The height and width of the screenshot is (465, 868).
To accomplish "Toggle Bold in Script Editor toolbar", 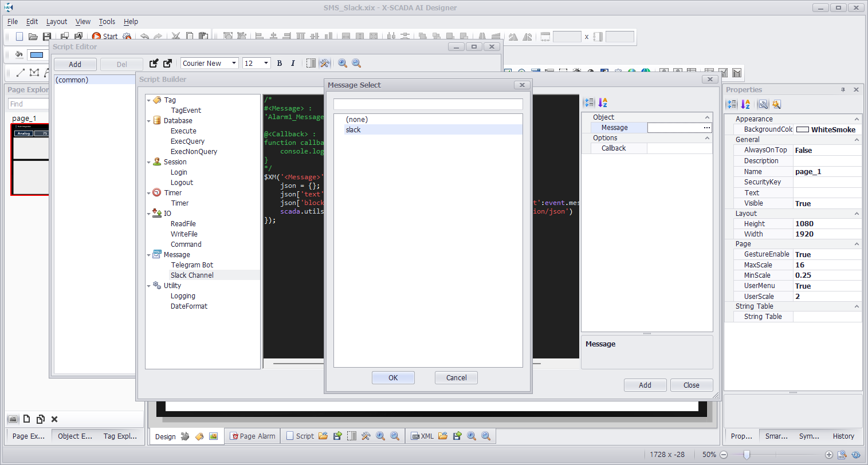I will pos(280,63).
